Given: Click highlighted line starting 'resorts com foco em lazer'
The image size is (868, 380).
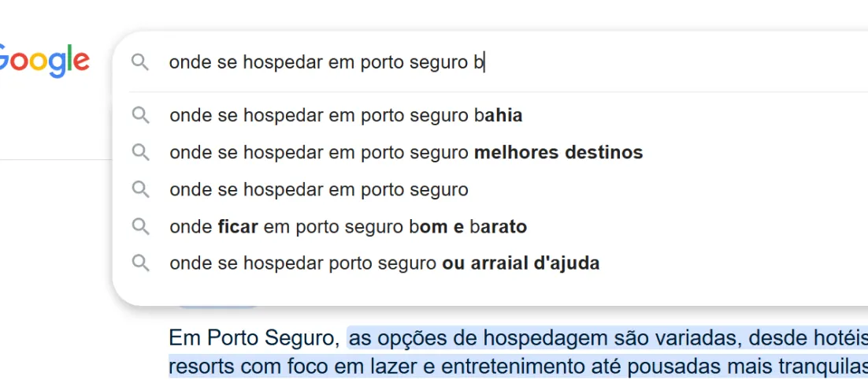Looking at the screenshot, I should 518,366.
